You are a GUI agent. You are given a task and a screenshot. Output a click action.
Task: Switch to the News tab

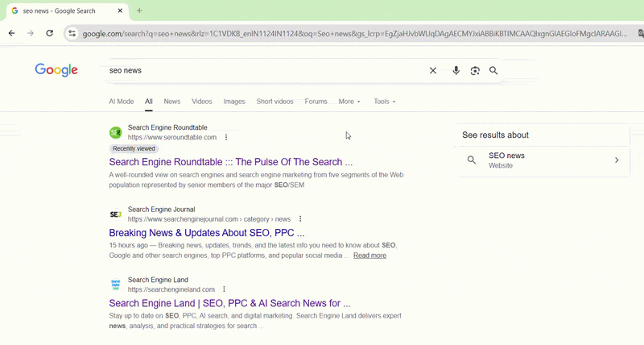coord(172,102)
